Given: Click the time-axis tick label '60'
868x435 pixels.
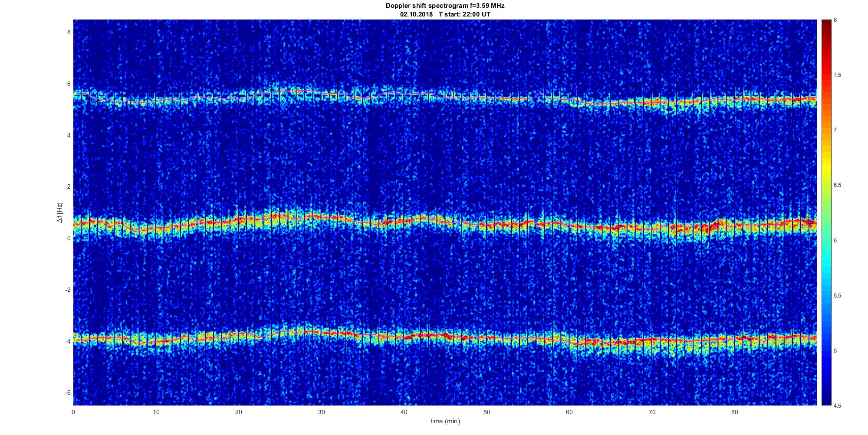Looking at the screenshot, I should point(569,412).
